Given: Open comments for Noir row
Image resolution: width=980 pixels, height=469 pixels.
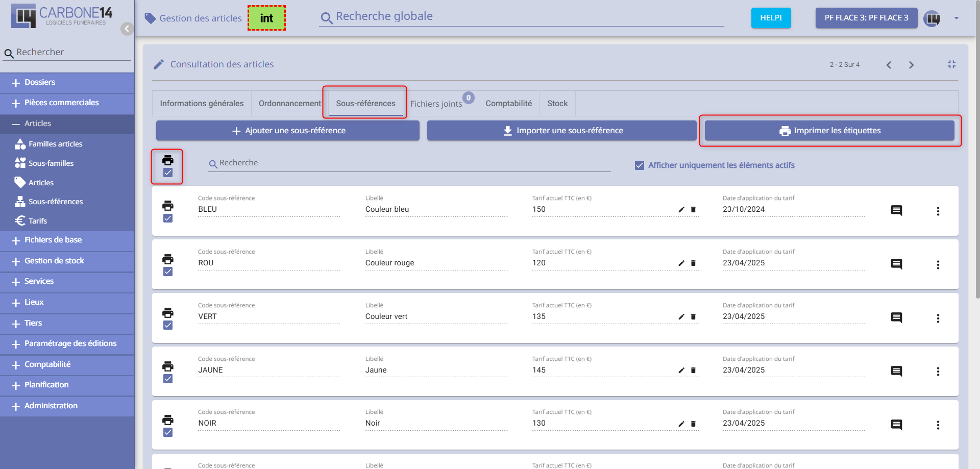Looking at the screenshot, I should 896,425.
